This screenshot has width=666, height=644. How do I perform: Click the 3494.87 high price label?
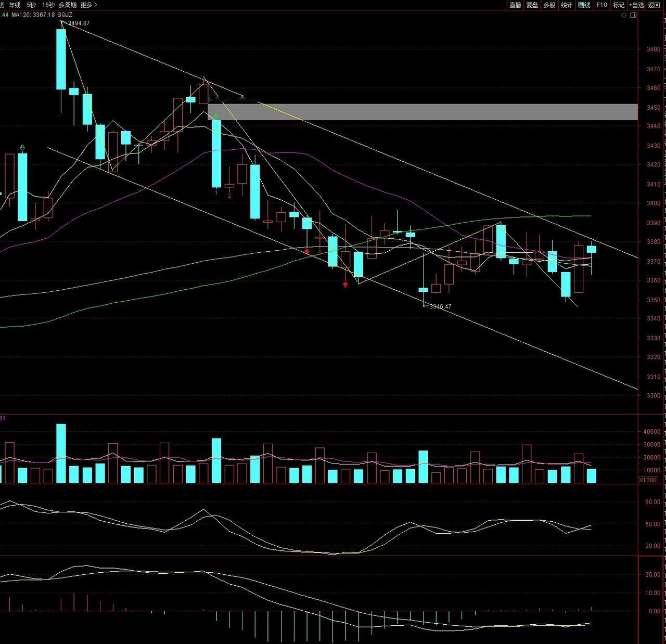coord(79,23)
